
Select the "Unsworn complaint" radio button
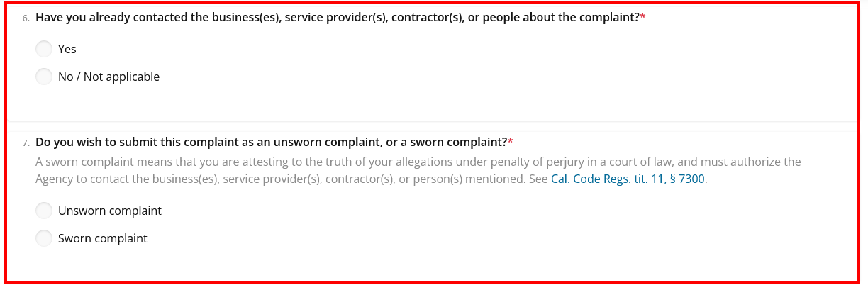pos(44,211)
